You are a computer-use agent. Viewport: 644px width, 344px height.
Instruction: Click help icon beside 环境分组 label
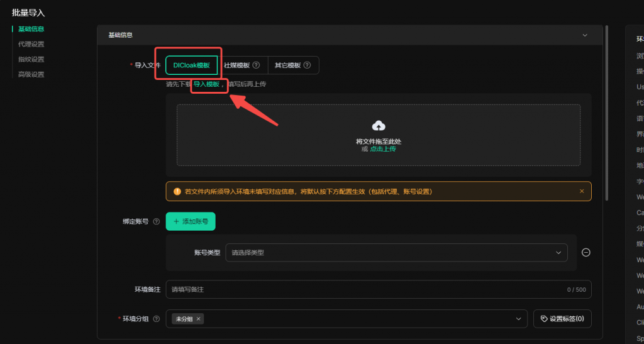(156, 319)
